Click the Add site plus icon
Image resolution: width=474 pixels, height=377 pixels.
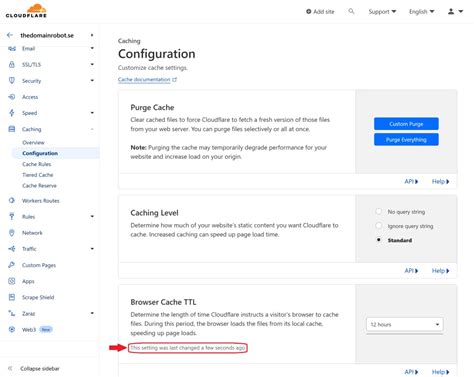click(x=309, y=11)
